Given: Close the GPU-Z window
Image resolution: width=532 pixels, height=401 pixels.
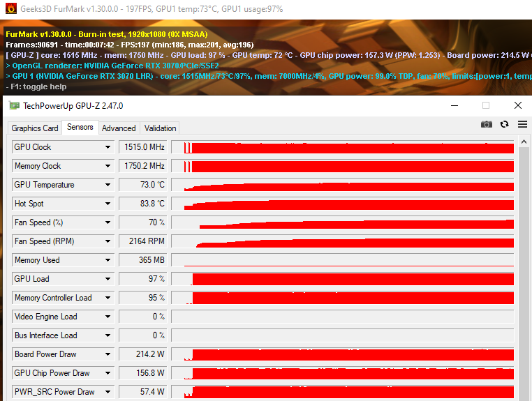Looking at the screenshot, I should pyautogui.click(x=518, y=105).
